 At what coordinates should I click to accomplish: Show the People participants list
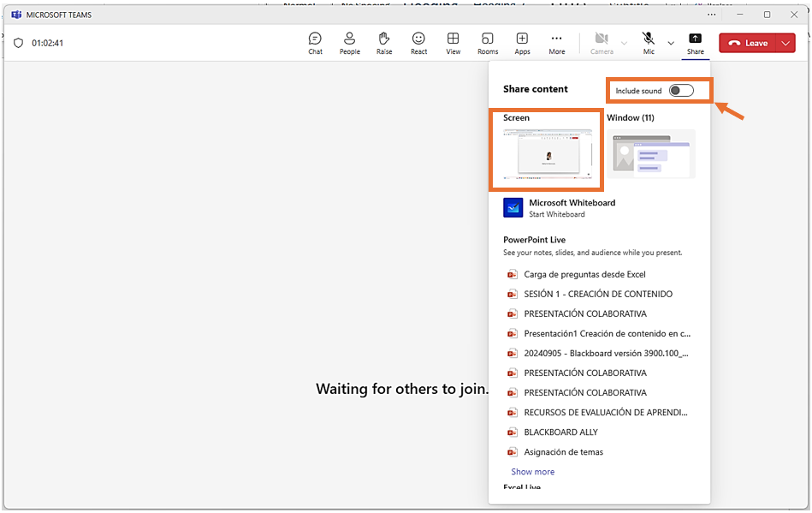coord(349,43)
